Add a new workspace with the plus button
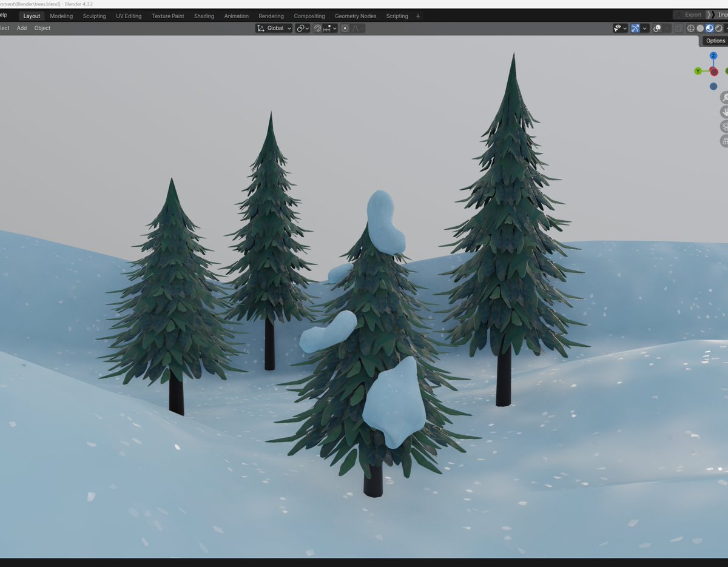Image resolution: width=728 pixels, height=567 pixels. point(417,16)
